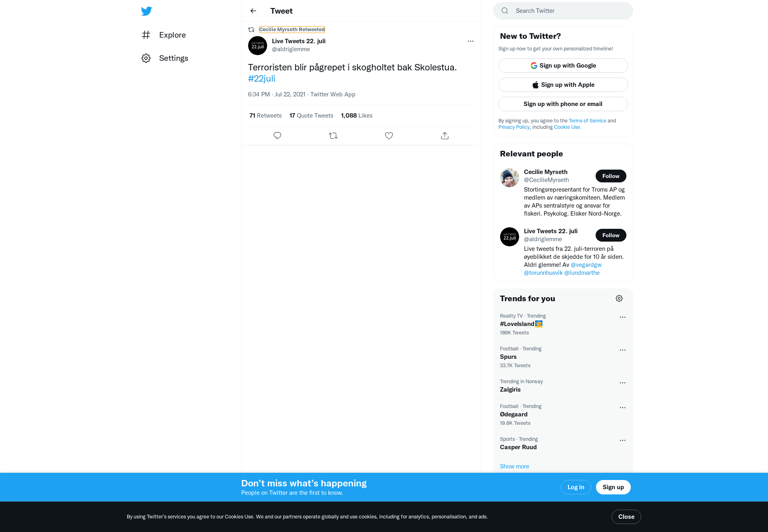The image size is (768, 532).
Task: Open the tweet's more options menu
Action: (x=470, y=41)
